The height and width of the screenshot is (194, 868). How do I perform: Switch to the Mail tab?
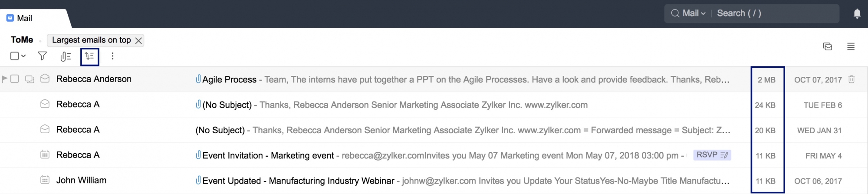coord(24,18)
